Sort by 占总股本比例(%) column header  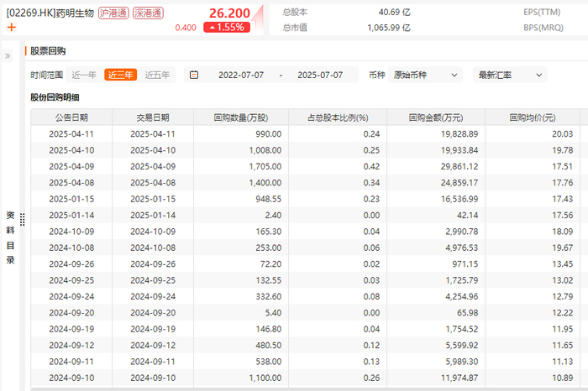pos(338,117)
